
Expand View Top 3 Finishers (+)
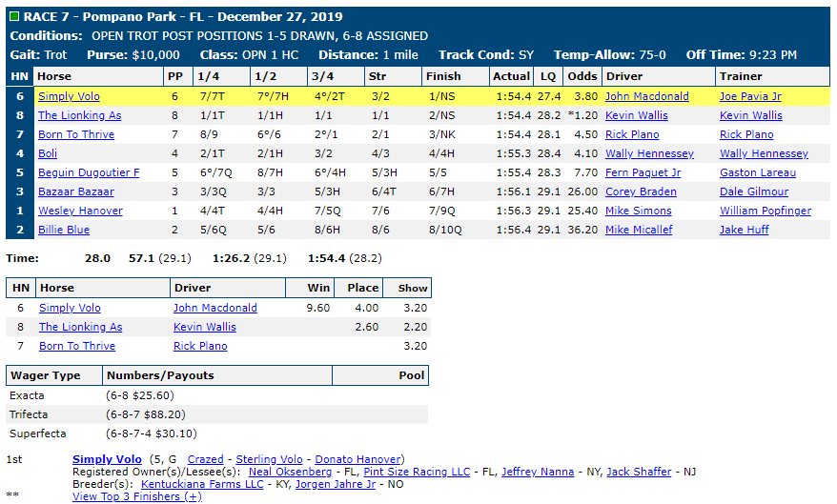(x=137, y=496)
